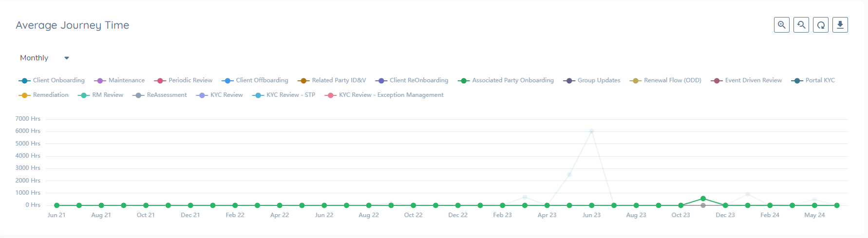Toggle KYC Review - Exception Management series
Screen dimensions: 868x238
391,95
